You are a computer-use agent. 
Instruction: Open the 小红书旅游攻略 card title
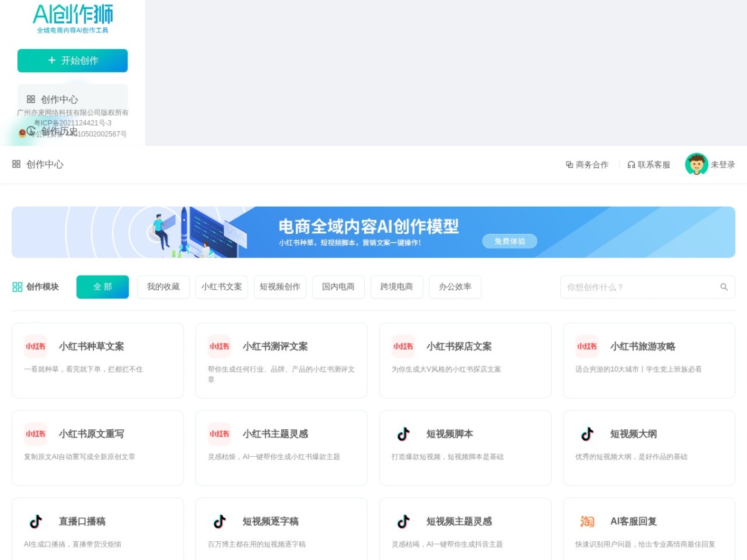642,347
